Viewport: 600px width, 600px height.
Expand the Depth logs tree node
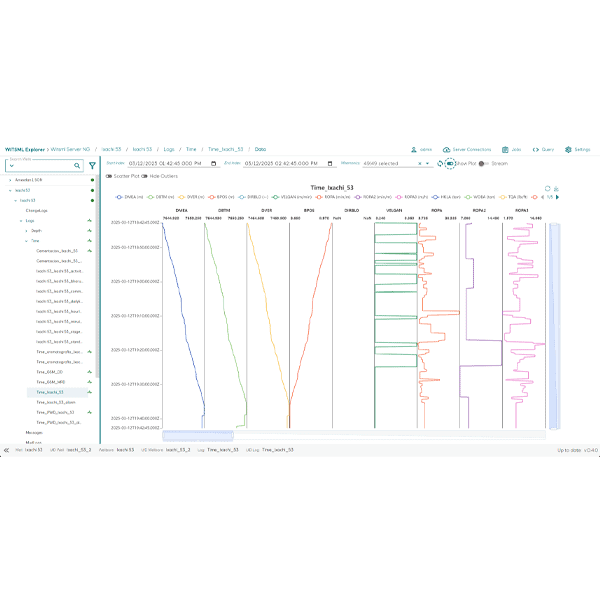click(x=27, y=231)
